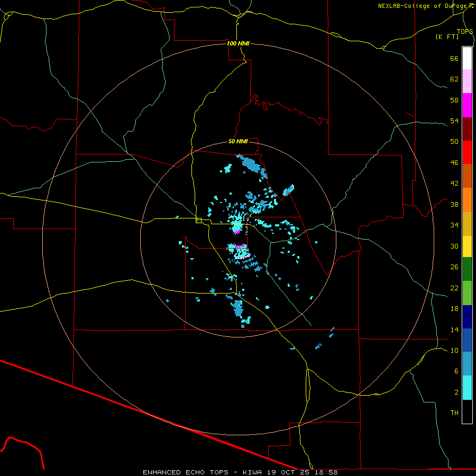Click the NEXLAB-College of DuPage credit text
The width and height of the screenshot is (476, 476).
[x=426, y=6]
